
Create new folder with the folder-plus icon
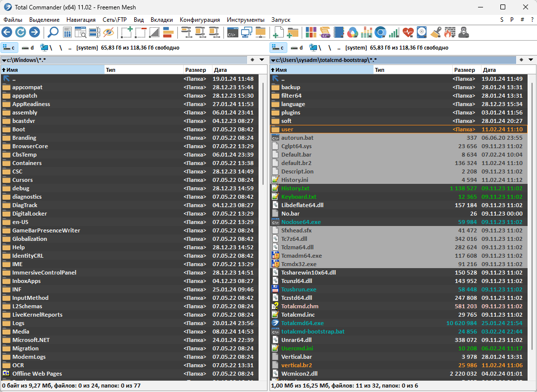tap(293, 33)
